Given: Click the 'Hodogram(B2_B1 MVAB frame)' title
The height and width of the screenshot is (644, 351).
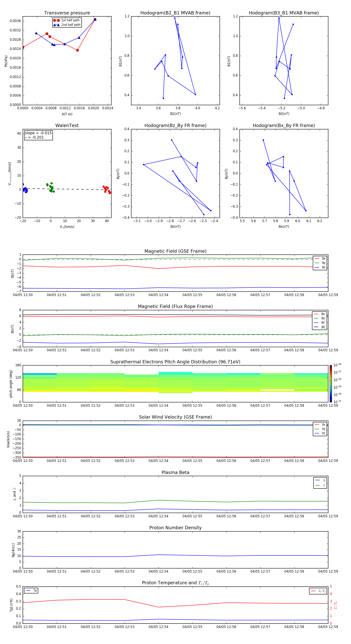Looking at the screenshot, I should click(175, 13).
